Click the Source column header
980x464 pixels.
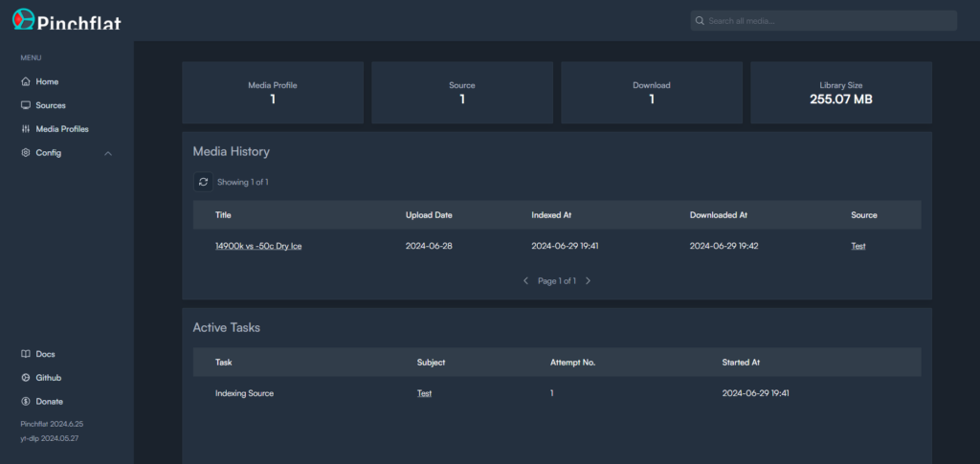[864, 215]
